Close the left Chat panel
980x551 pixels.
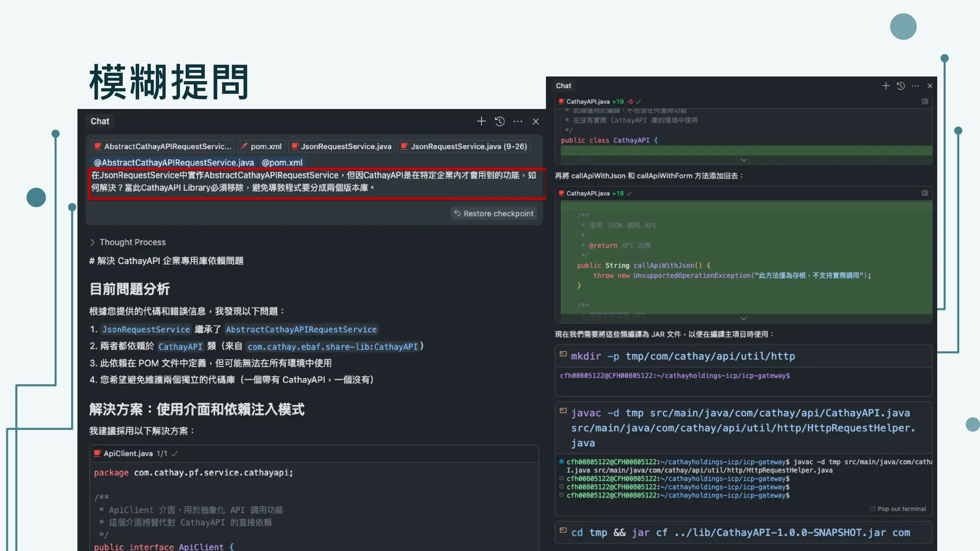[x=536, y=121]
